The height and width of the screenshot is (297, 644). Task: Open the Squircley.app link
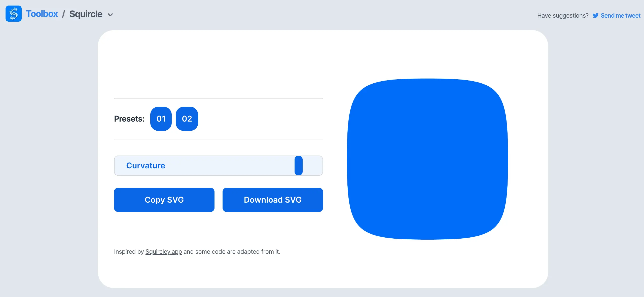[163, 252]
